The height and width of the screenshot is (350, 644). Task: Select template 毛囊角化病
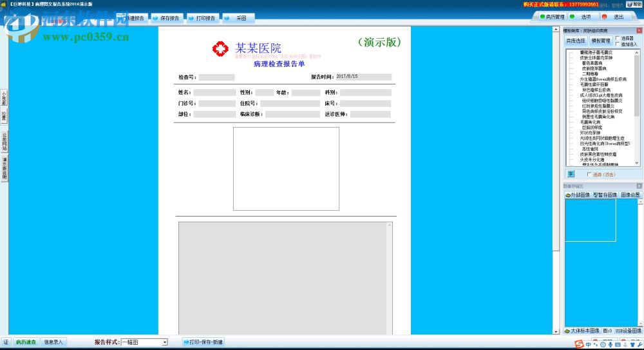[590, 122]
